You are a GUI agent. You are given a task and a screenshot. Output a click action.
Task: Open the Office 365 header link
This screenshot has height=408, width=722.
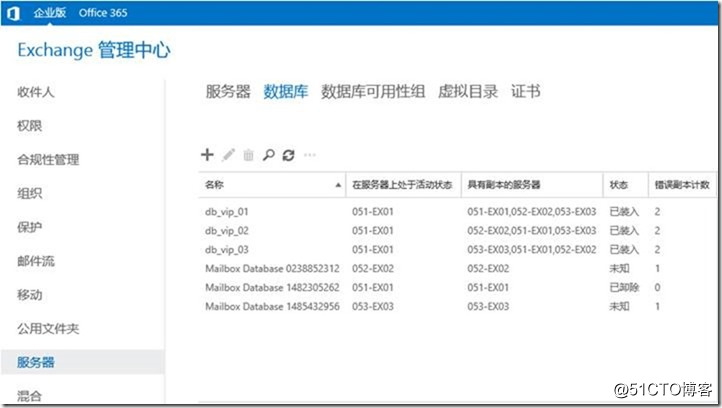pos(103,13)
